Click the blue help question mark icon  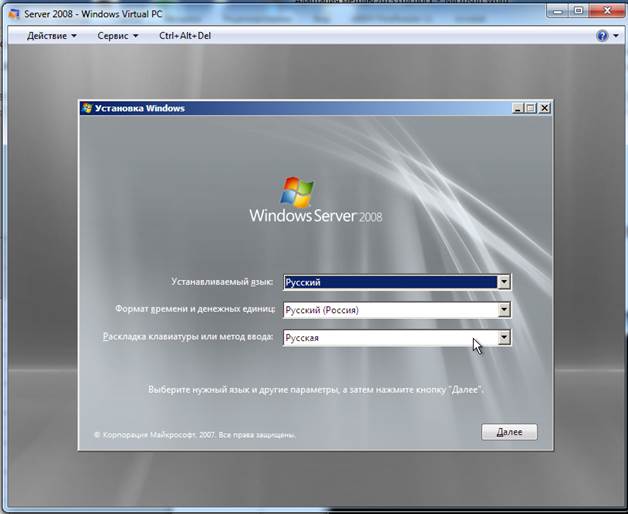(x=602, y=36)
